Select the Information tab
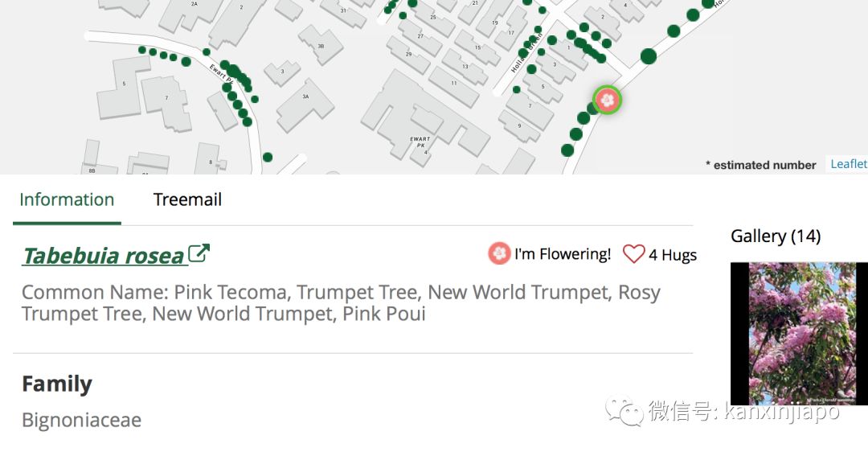868x452 pixels. click(67, 199)
